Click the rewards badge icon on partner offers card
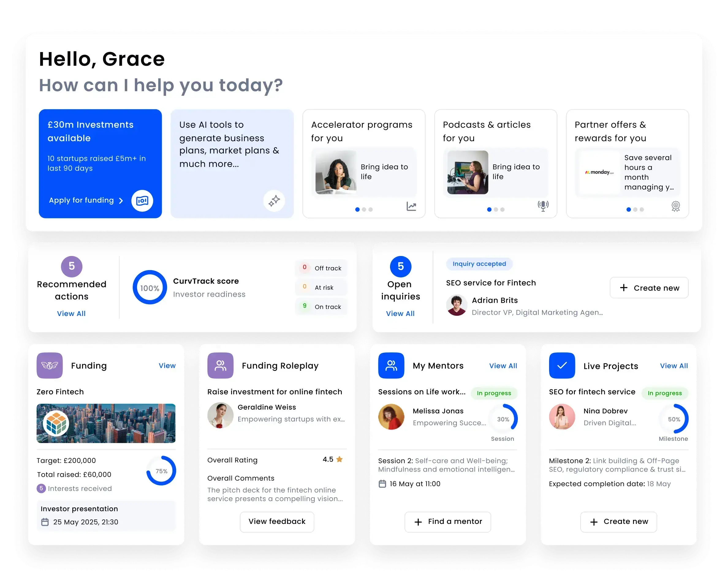This screenshot has height=583, width=728. (675, 206)
